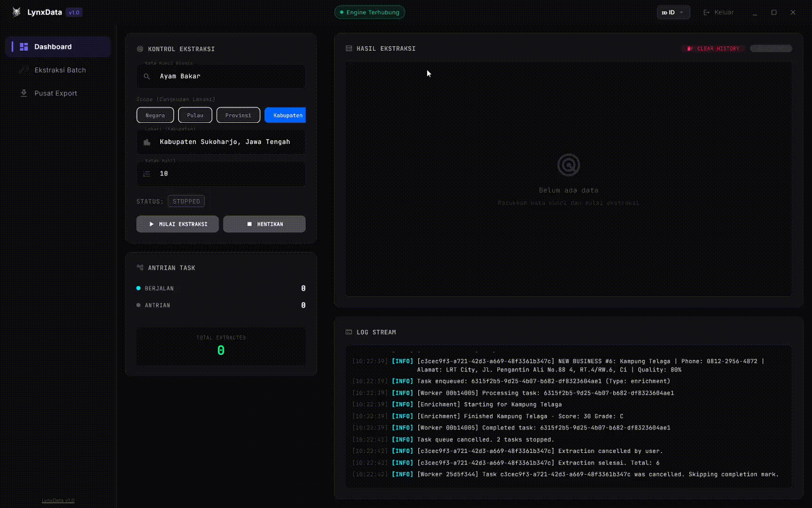Click the 'Belum ada data' message
Viewport: 812px width, 508px height.
tap(569, 190)
